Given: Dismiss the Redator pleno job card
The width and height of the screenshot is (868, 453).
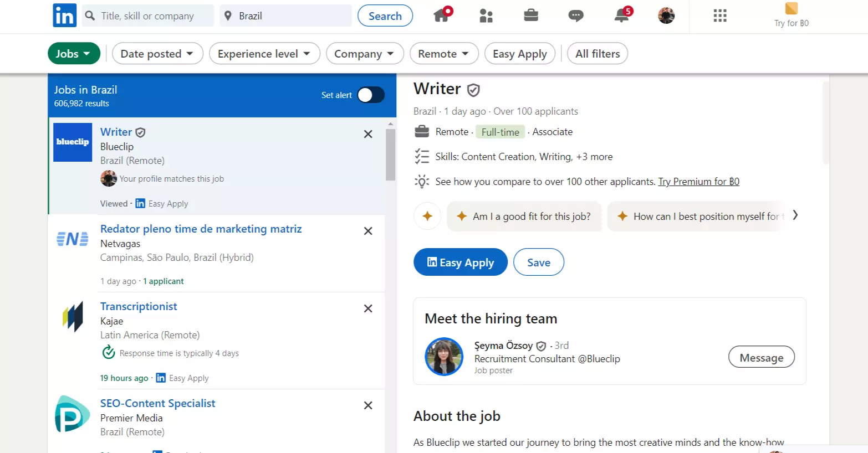Looking at the screenshot, I should tap(368, 231).
